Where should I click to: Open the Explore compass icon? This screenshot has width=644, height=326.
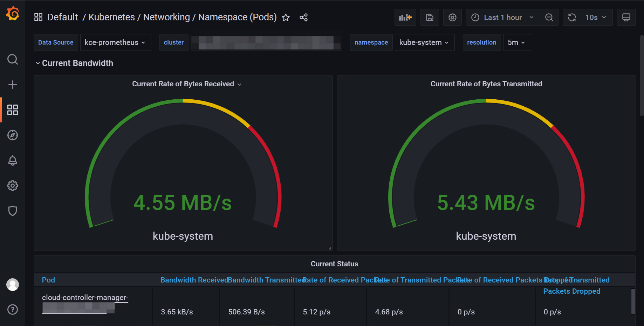pos(13,135)
